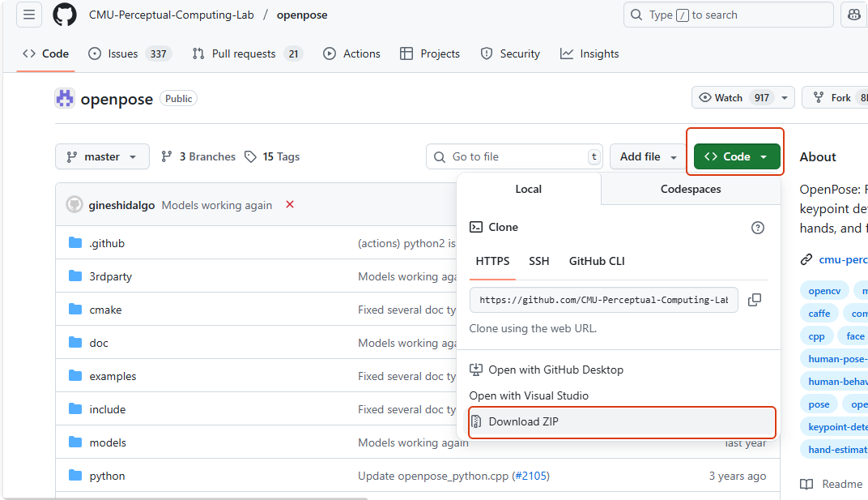The width and height of the screenshot is (868, 500).
Task: Open the caffe topic tag
Action: [819, 314]
